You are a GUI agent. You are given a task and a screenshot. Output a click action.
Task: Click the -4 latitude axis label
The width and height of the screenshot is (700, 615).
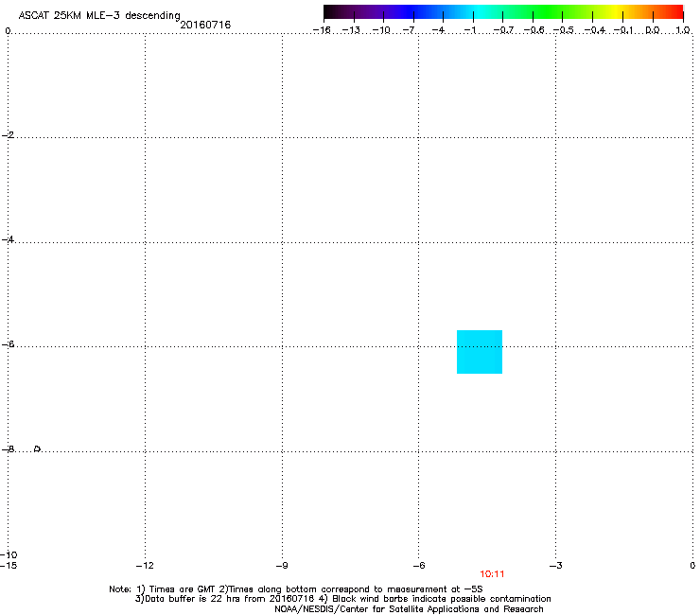pyautogui.click(x=8, y=239)
